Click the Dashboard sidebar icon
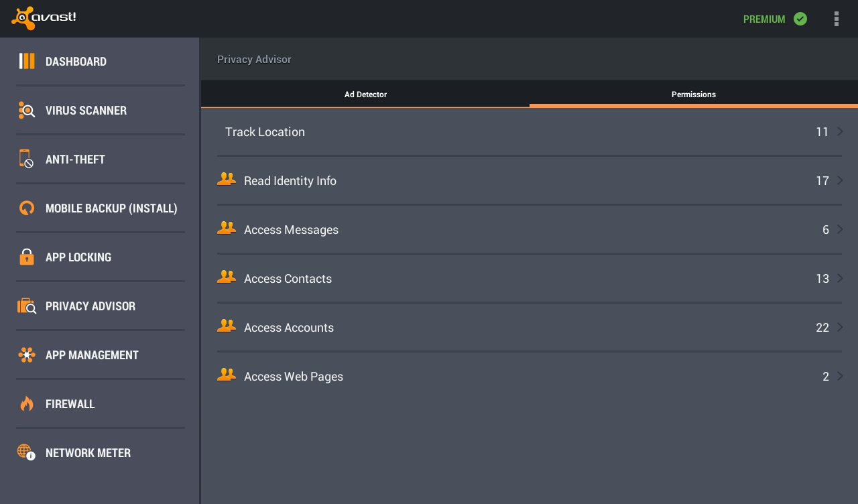858x504 pixels. click(x=27, y=61)
